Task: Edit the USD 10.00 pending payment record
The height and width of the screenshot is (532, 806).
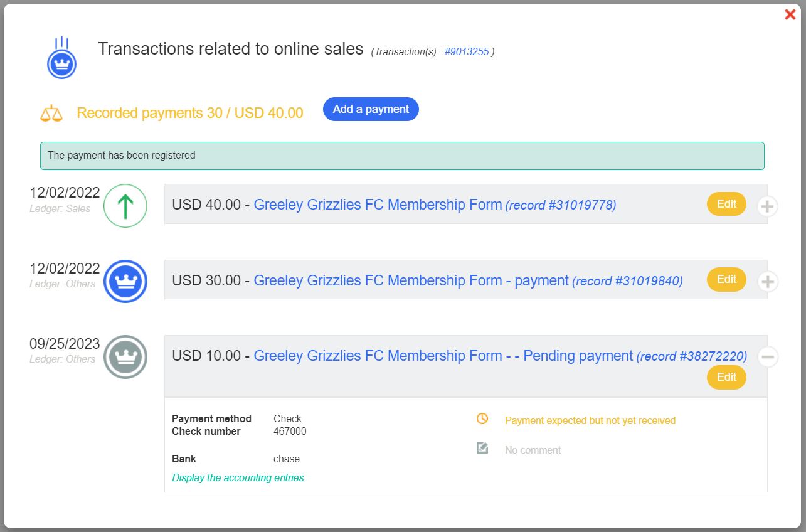Action: point(726,377)
